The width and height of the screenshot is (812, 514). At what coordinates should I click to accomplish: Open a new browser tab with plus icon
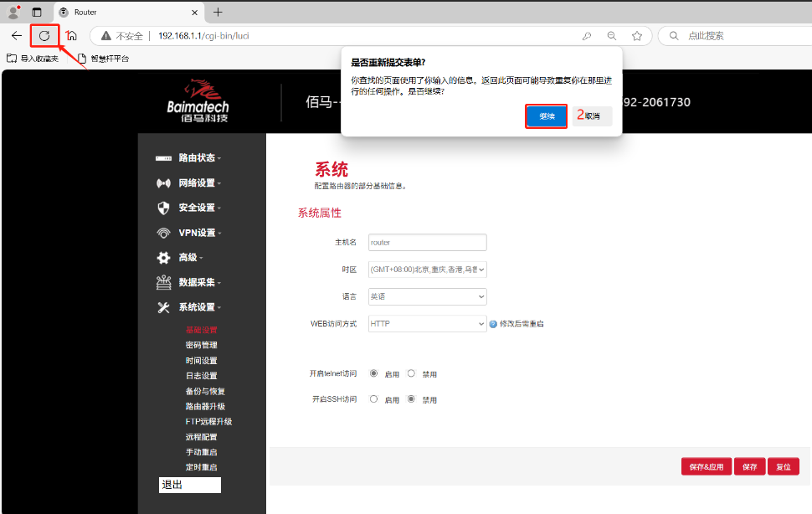click(218, 12)
